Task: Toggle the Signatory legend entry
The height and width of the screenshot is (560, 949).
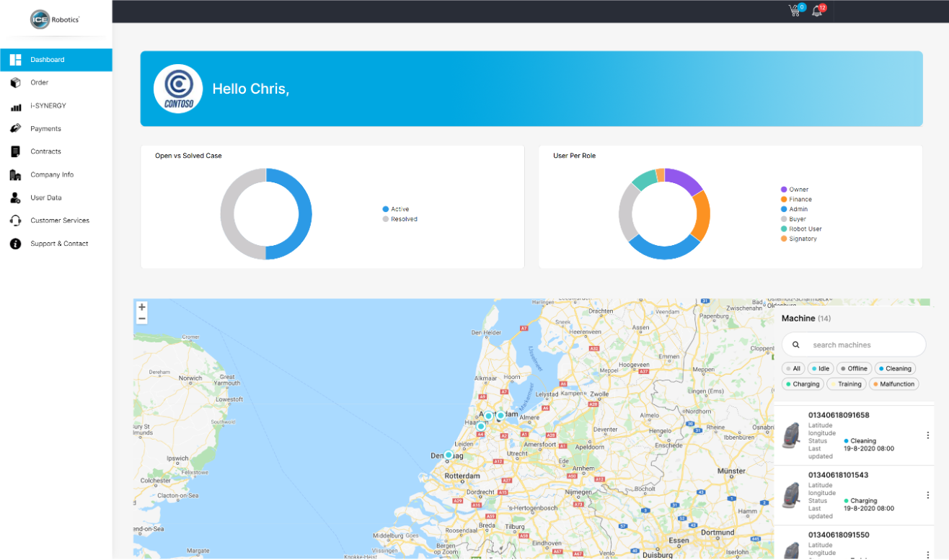Action: (x=799, y=239)
